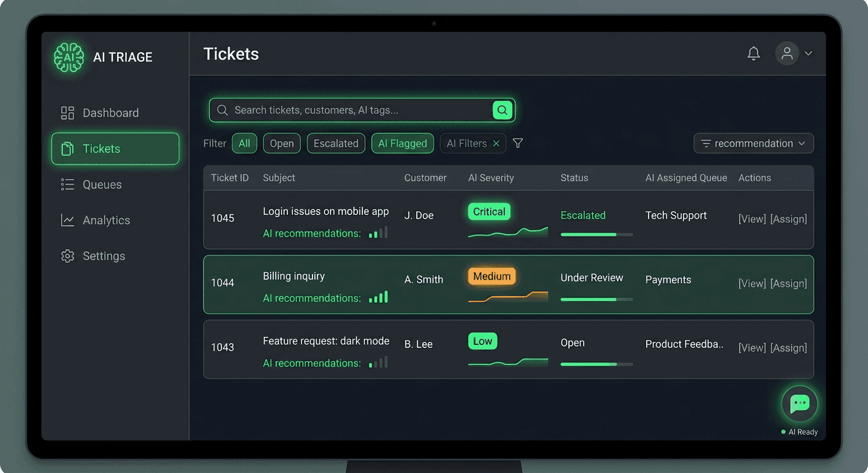Toggle the Open filter chip
The width and height of the screenshot is (868, 473).
(282, 144)
